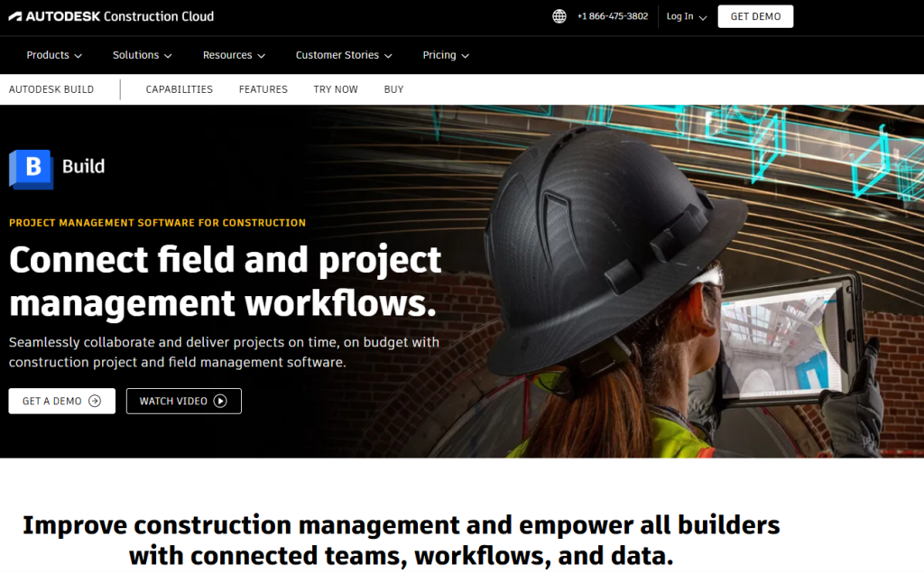The image size is (924, 583).
Task: Open the Customer Stories dropdown
Action: [x=344, y=55]
